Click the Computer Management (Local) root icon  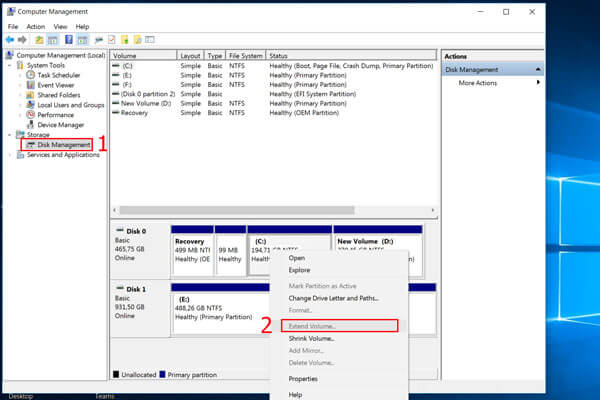pos(10,55)
